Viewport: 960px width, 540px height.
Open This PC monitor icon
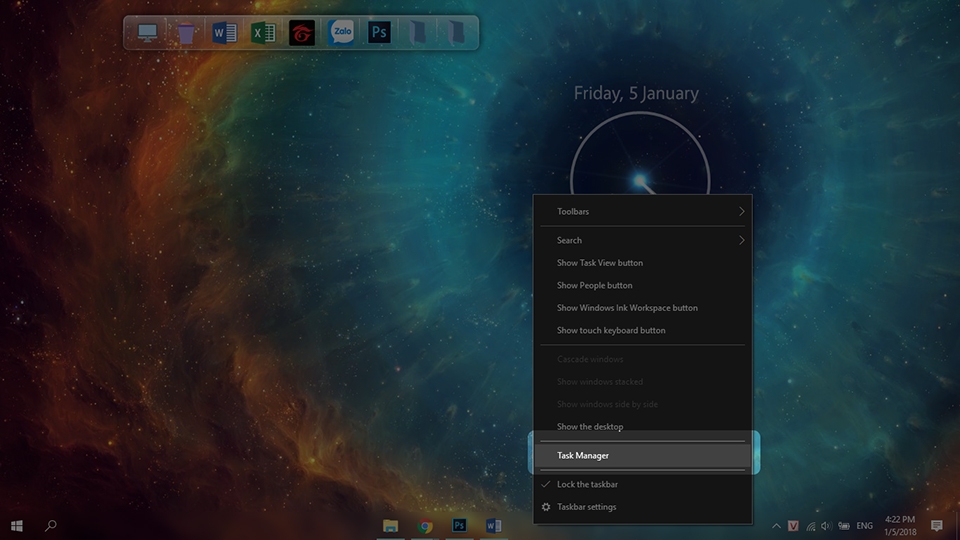(x=148, y=32)
